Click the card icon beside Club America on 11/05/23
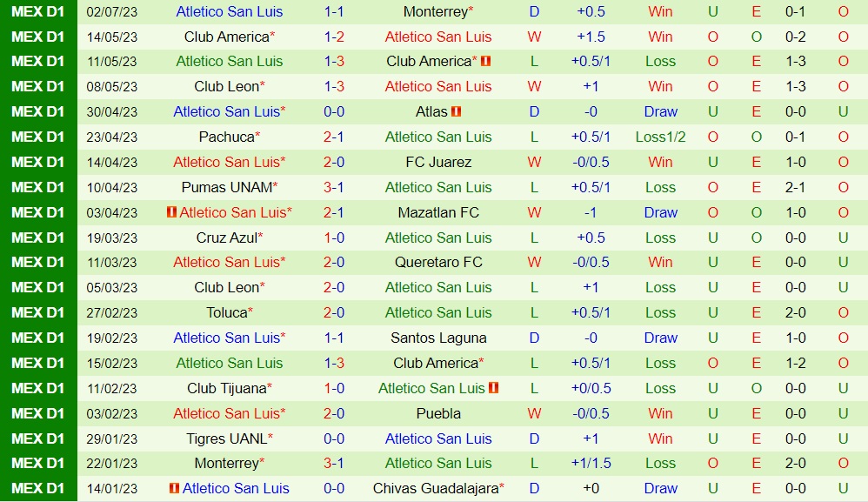 tap(486, 62)
